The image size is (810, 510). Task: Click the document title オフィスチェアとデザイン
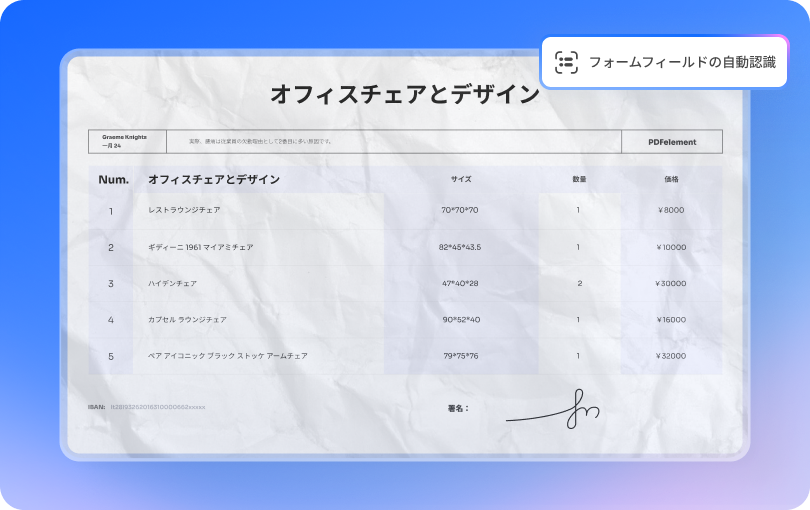coord(404,95)
